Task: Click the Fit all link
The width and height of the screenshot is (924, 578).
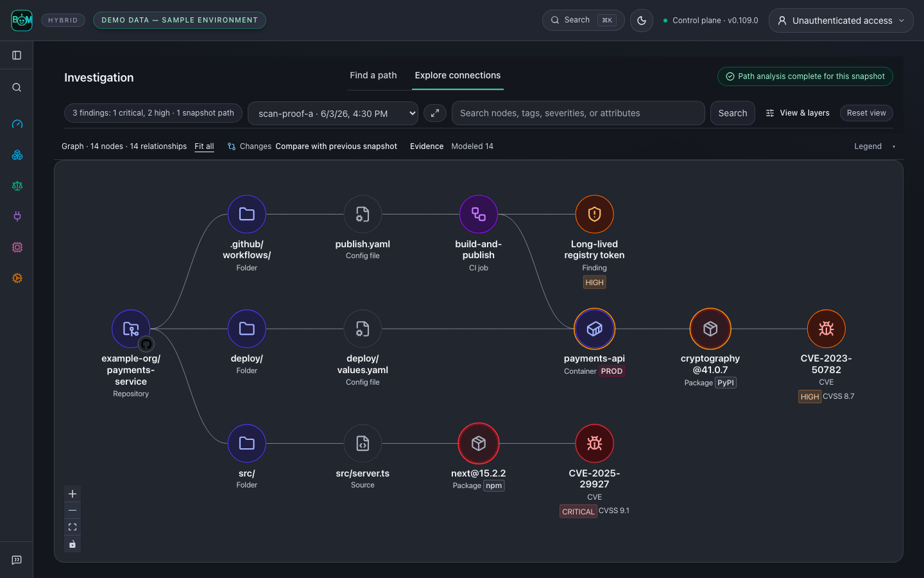Action: [x=204, y=146]
